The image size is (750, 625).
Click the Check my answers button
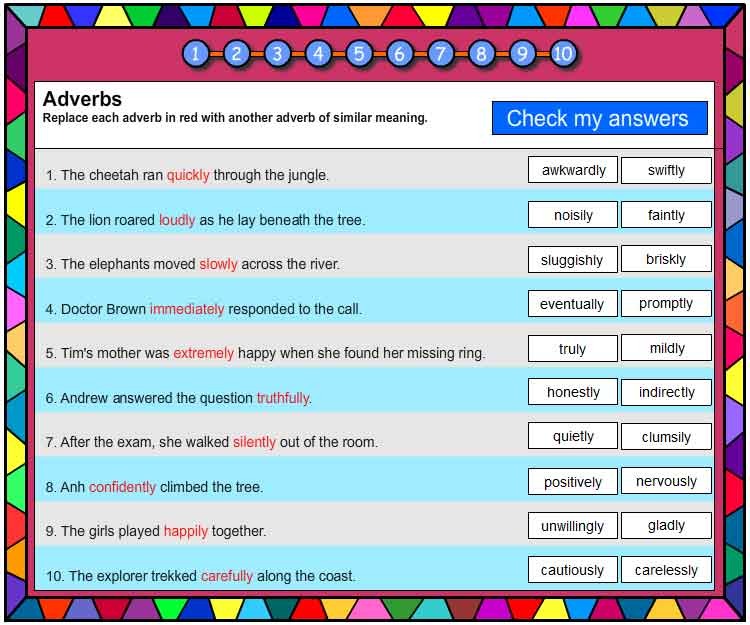[599, 118]
